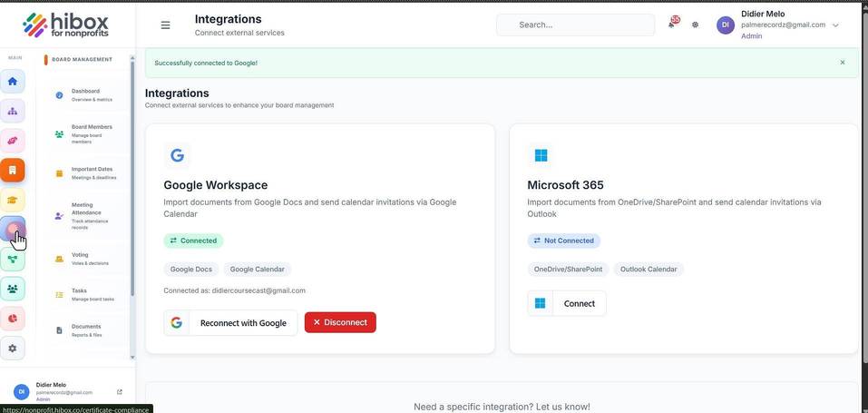Open Meeting Attendance records
The height and width of the screenshot is (413, 868).
(x=87, y=216)
